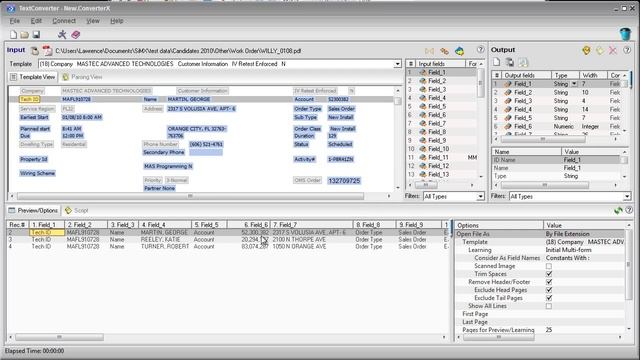This screenshot has width=640, height=360.
Task: Toggle the Scanned Image checkbox
Action: 549,266
